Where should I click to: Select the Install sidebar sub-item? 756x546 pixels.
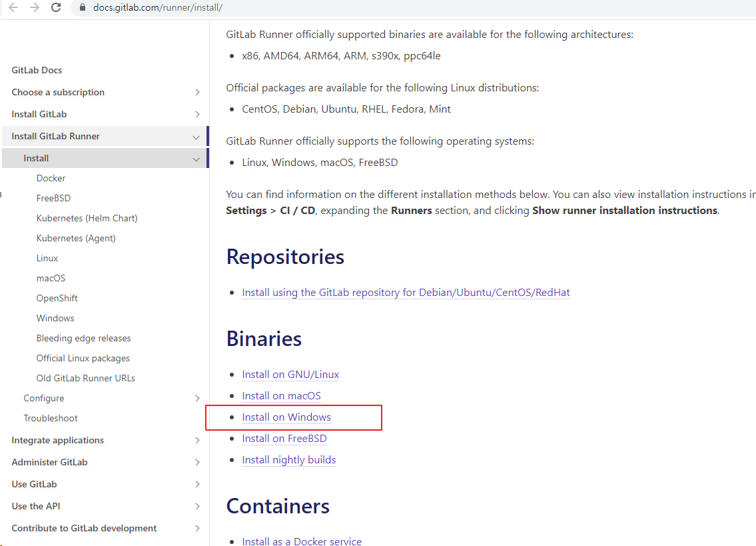point(36,159)
